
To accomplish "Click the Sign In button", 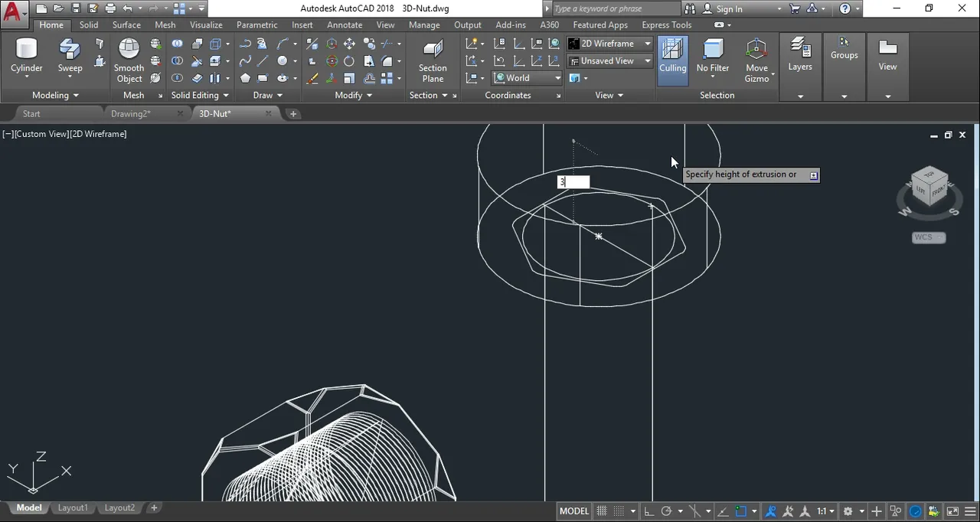I will coord(729,8).
